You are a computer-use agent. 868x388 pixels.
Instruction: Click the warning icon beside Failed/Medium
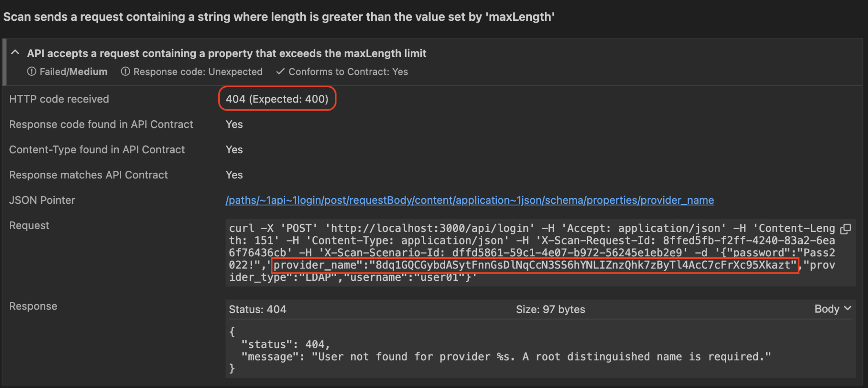click(x=32, y=72)
